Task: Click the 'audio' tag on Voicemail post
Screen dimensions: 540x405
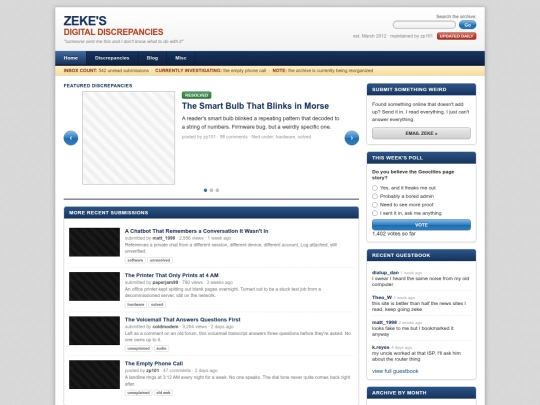Action: pyautogui.click(x=162, y=349)
